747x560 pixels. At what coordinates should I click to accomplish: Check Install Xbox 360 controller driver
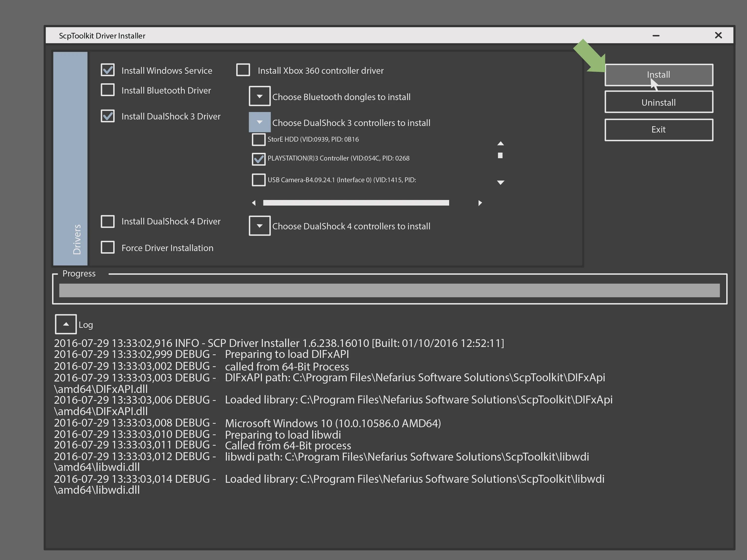tap(243, 70)
